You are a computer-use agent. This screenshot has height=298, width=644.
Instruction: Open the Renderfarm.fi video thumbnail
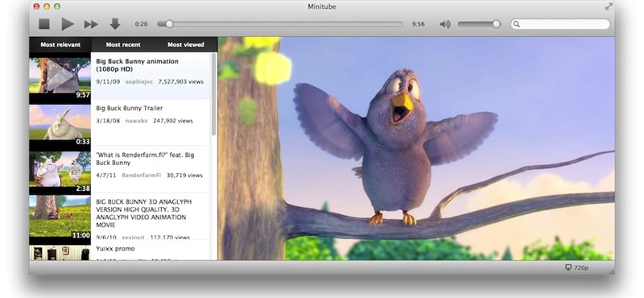(x=60, y=169)
